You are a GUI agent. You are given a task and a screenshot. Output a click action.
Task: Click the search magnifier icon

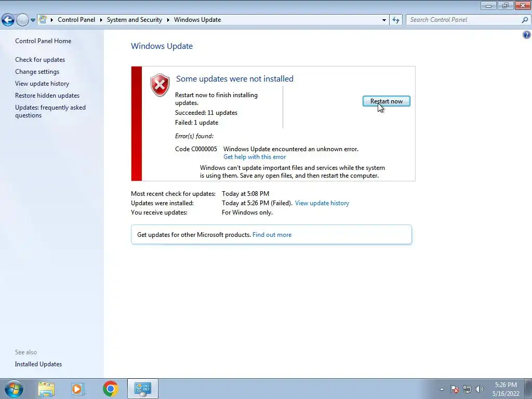(525, 20)
